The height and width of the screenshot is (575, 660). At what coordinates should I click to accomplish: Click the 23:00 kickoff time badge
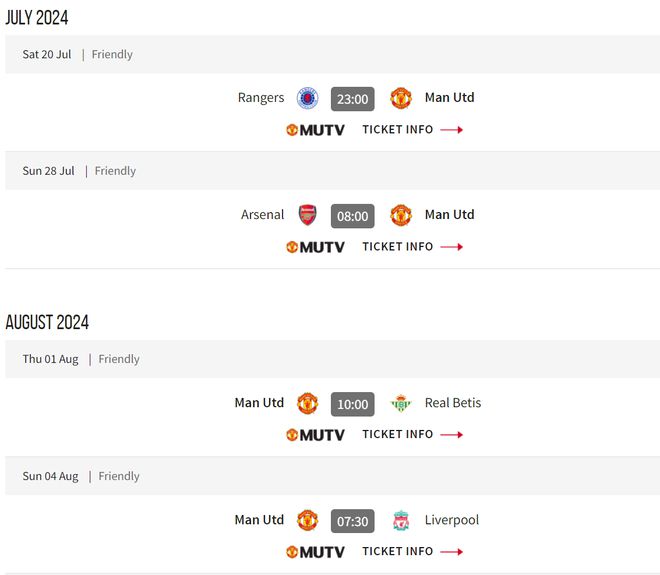[353, 99]
